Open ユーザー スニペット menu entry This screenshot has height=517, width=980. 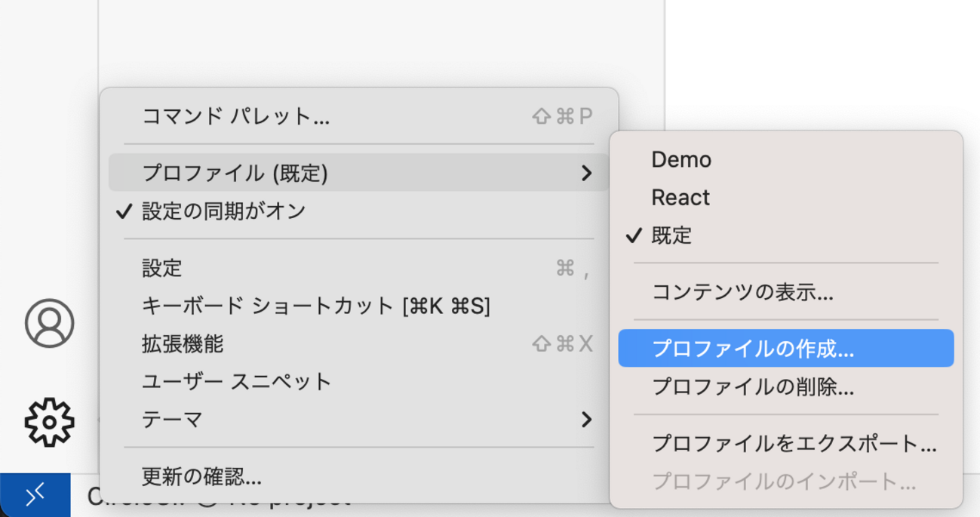click(237, 382)
